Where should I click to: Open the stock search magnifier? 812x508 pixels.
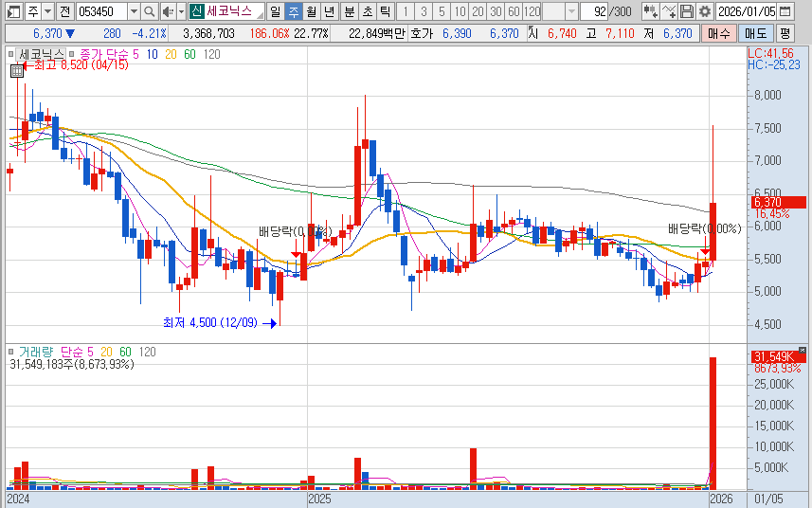(149, 10)
